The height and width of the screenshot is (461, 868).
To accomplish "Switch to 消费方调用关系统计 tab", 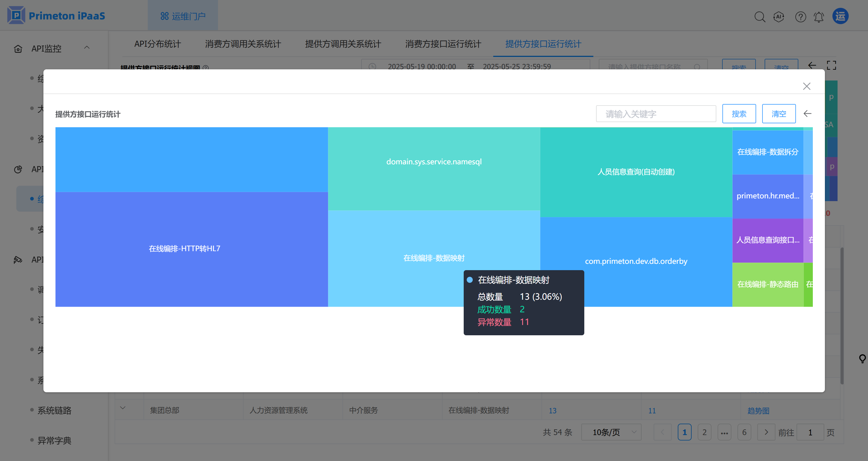I will click(x=243, y=44).
